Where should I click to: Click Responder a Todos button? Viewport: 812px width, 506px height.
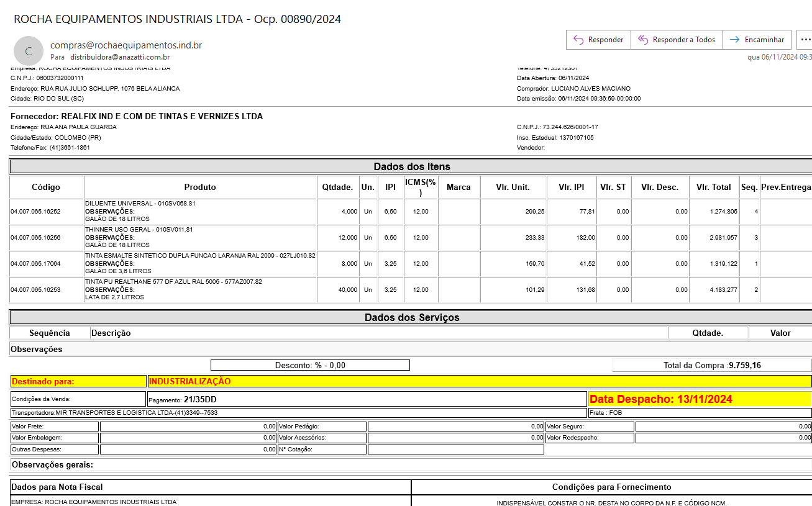(677, 40)
